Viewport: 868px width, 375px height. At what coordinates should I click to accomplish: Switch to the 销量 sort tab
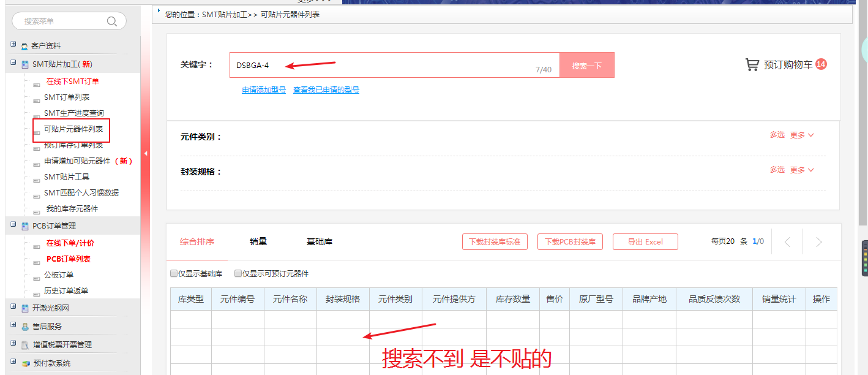(x=258, y=241)
